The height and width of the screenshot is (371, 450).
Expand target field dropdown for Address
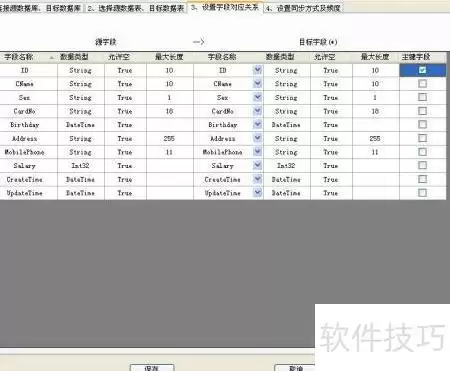coord(257,138)
